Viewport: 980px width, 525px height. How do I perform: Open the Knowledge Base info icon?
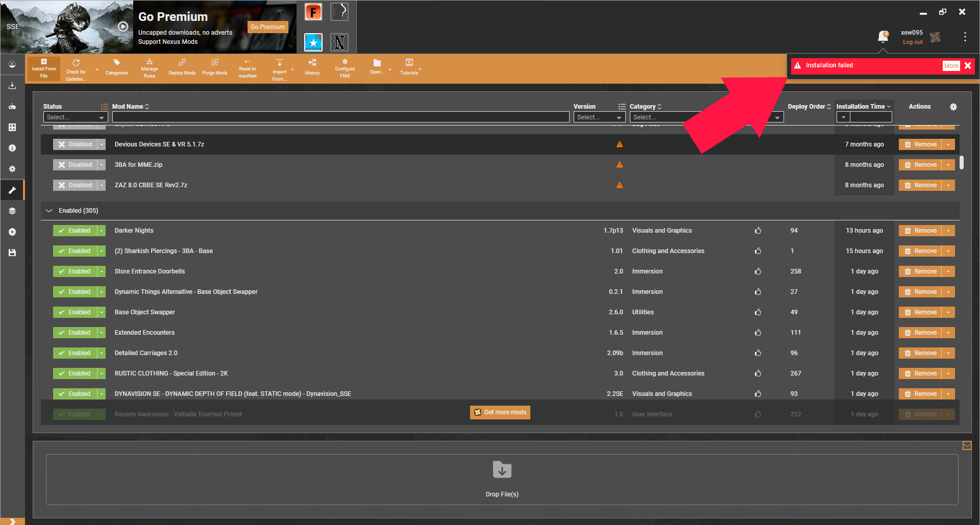(12, 148)
